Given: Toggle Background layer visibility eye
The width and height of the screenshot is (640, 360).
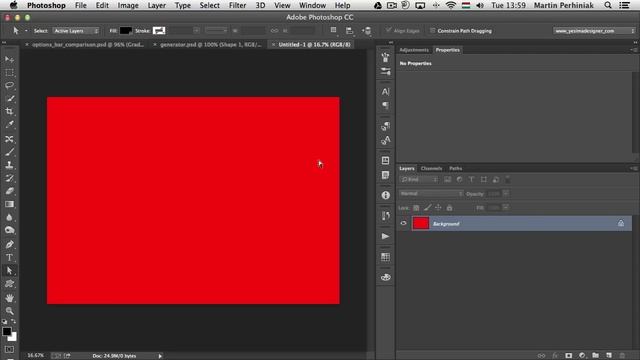Looking at the screenshot, I should pos(404,223).
